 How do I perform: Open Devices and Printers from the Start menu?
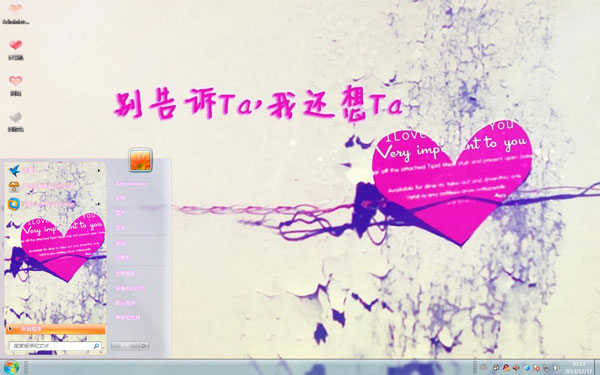[x=130, y=289]
